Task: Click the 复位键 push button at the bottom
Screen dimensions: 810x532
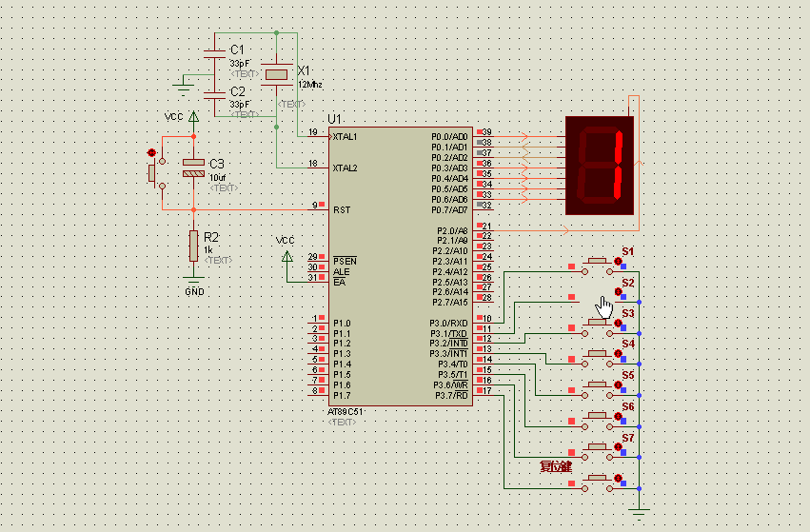Action: [x=598, y=480]
